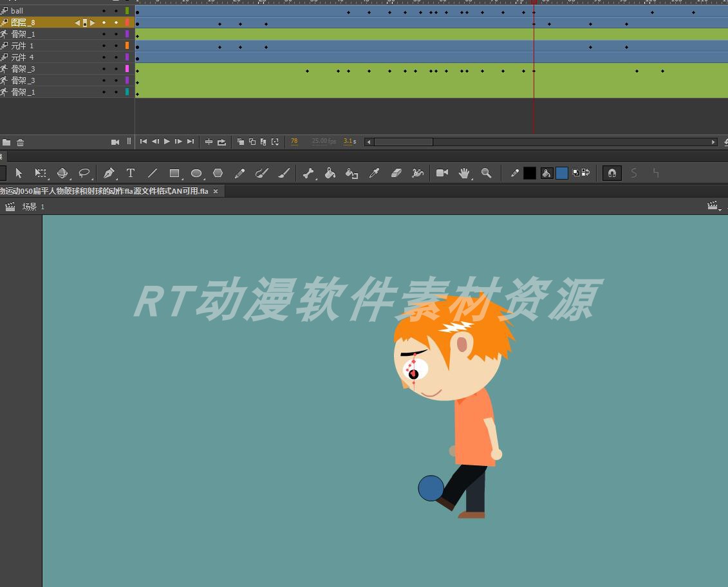Viewport: 728px width, 587px height.
Task: Select the Oval tool
Action: [196, 173]
